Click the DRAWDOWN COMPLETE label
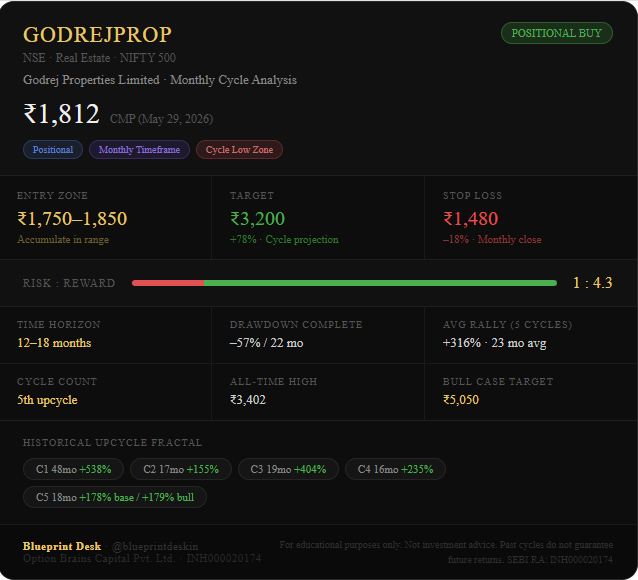This screenshot has width=638, height=580. point(296,325)
